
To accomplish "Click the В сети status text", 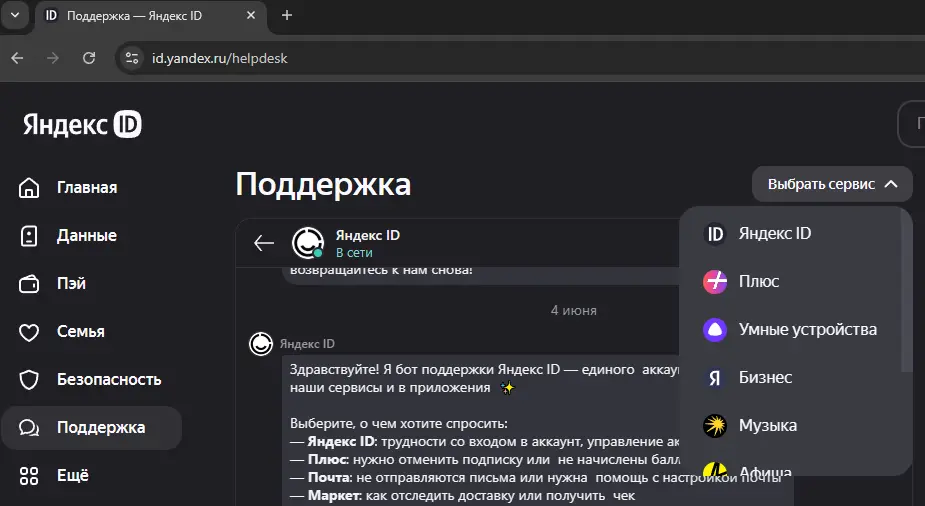I will 354,252.
